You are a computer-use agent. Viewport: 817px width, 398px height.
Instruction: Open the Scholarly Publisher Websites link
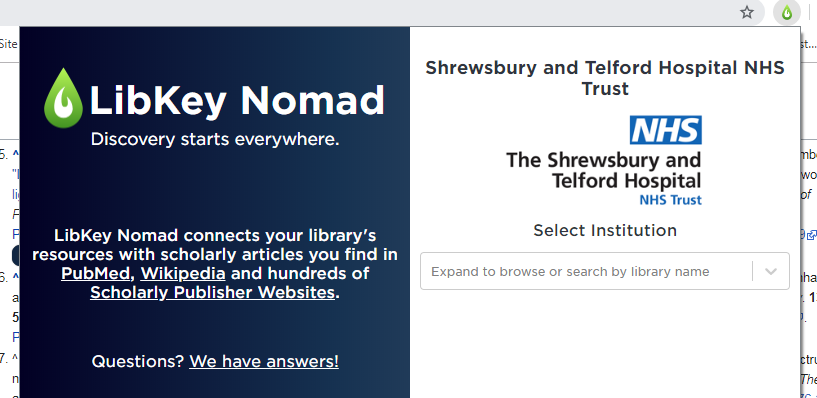pyautogui.click(x=213, y=293)
